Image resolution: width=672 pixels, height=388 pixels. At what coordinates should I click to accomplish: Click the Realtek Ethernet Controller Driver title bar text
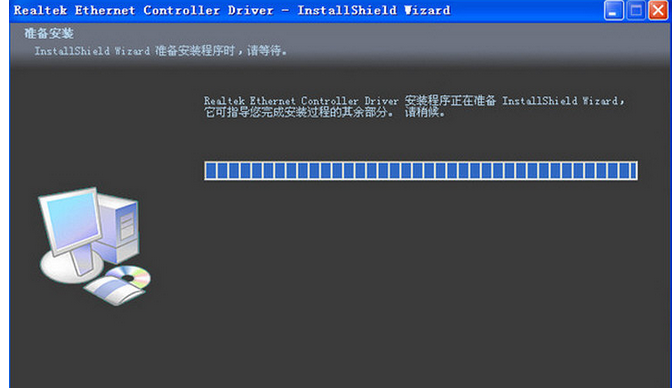pyautogui.click(x=232, y=10)
